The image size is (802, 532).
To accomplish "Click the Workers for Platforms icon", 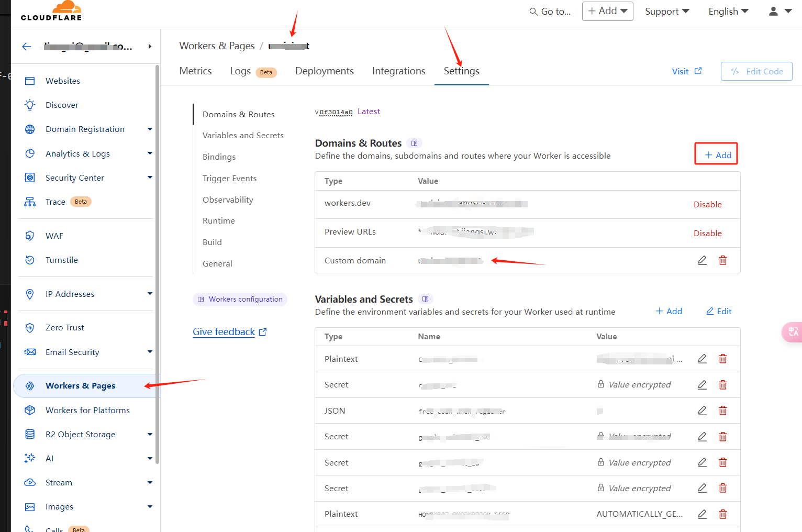I will [x=30, y=410].
